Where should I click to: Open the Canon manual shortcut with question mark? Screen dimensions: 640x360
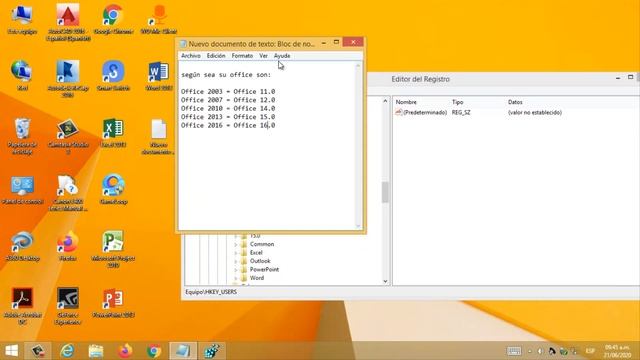[68, 193]
